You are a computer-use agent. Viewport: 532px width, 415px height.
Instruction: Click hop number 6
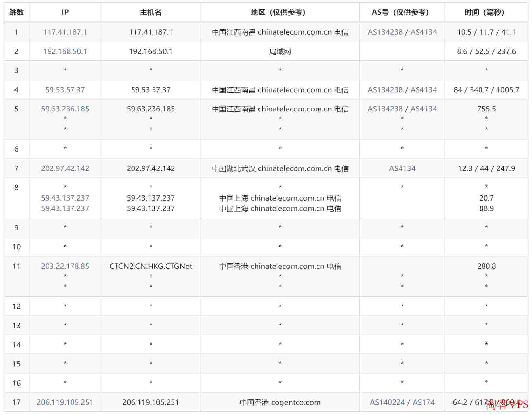[x=16, y=149]
